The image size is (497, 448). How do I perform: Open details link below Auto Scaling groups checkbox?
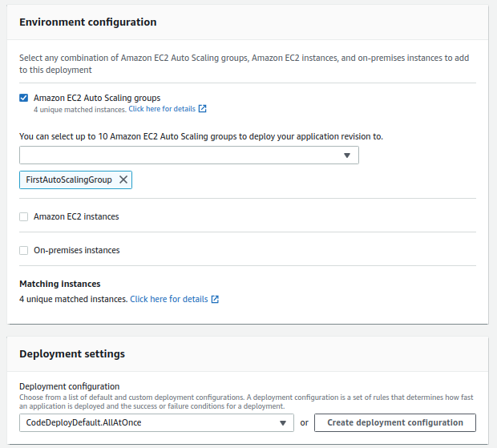click(162, 108)
